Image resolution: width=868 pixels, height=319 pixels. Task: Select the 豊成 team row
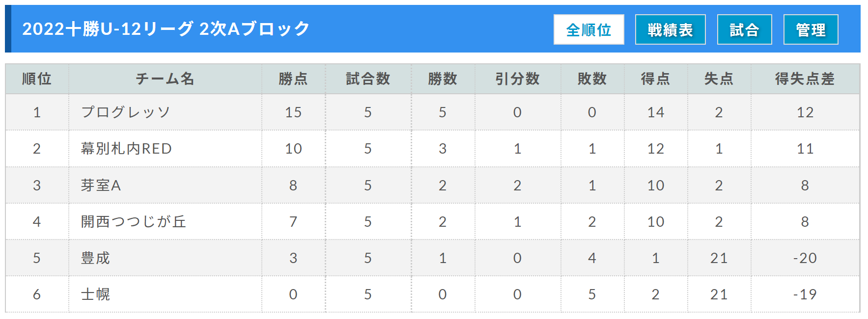coord(432,258)
